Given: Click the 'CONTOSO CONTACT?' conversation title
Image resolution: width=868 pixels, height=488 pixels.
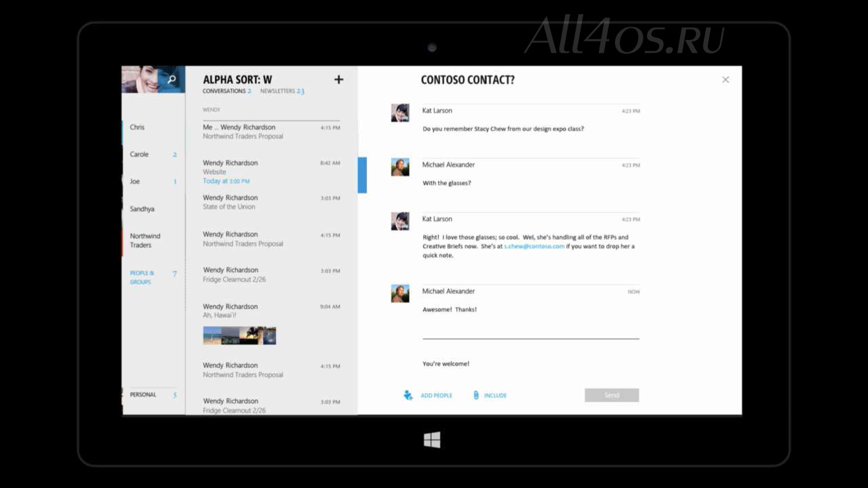Looking at the screenshot, I should click(x=468, y=80).
